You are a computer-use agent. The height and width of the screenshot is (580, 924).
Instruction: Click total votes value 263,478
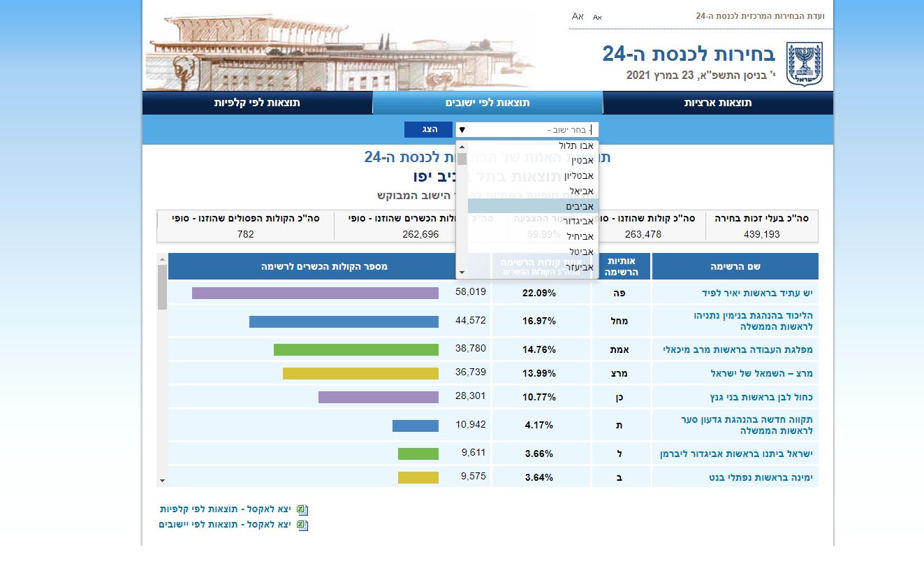643,234
